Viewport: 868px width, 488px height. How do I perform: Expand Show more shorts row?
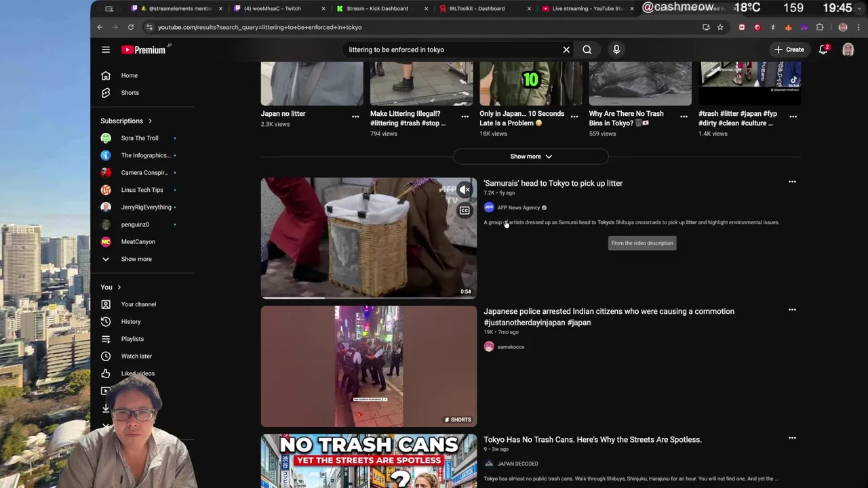[x=531, y=157]
